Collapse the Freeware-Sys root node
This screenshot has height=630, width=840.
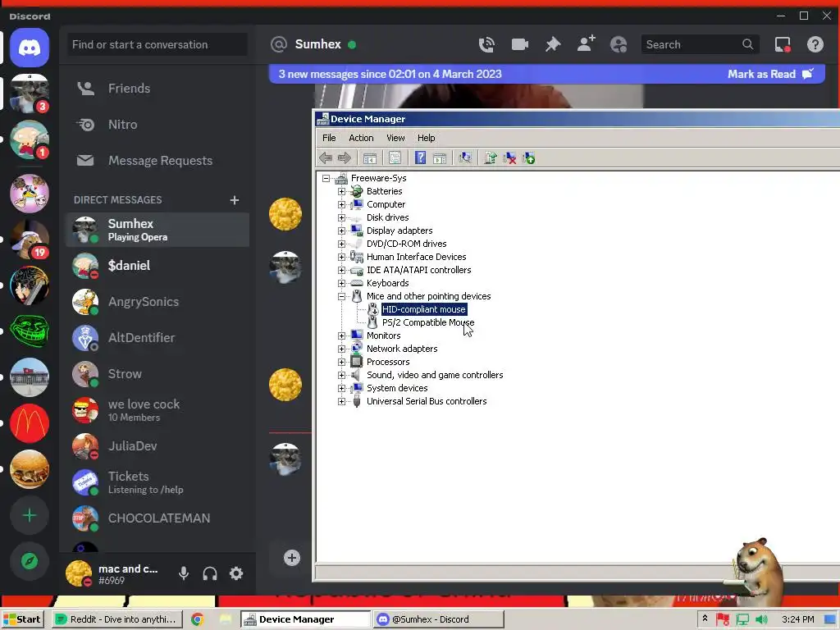tap(326, 178)
